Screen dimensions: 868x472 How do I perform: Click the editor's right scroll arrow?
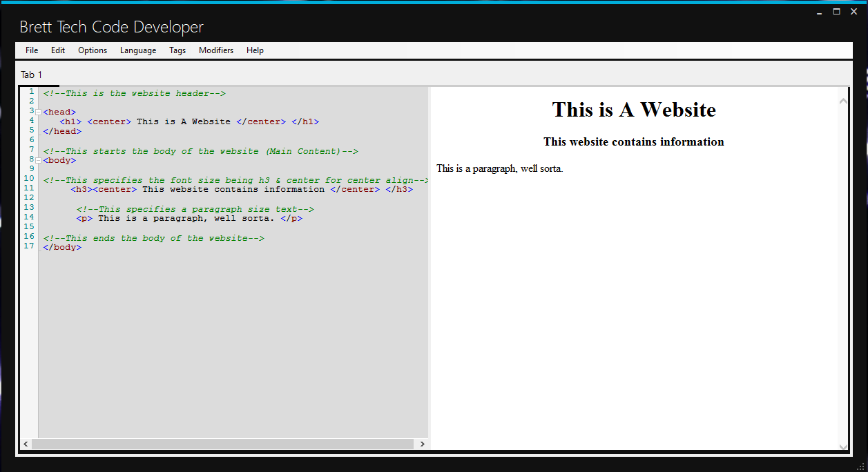pyautogui.click(x=423, y=444)
